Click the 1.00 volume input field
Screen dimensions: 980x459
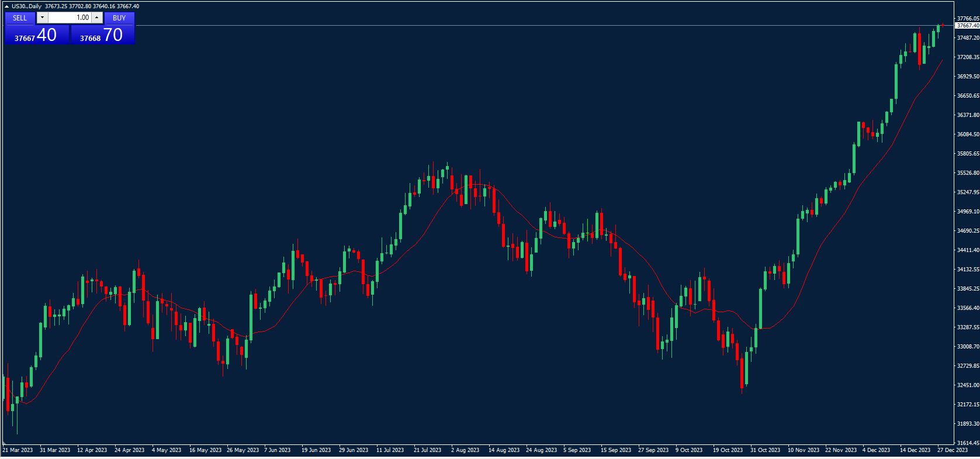tap(69, 18)
